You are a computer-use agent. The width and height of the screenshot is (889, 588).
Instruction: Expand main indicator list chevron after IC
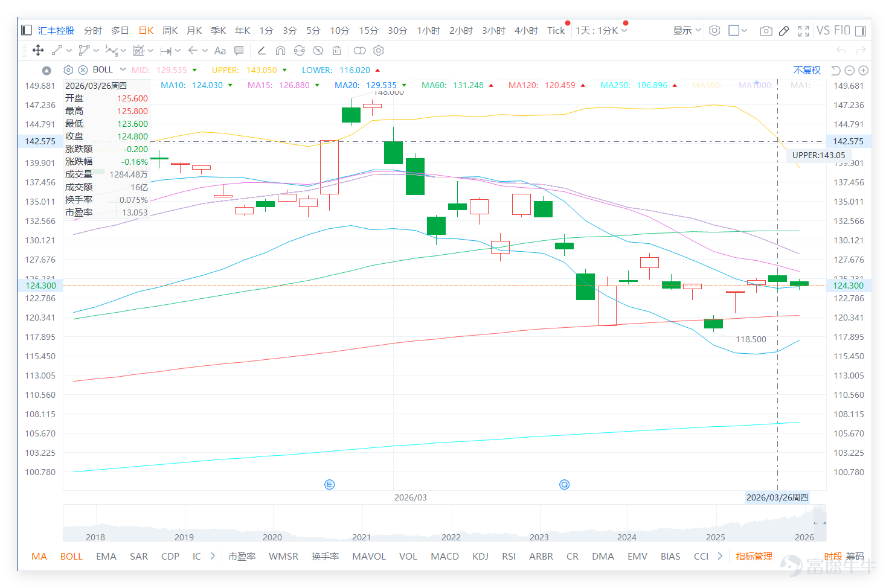coord(213,556)
